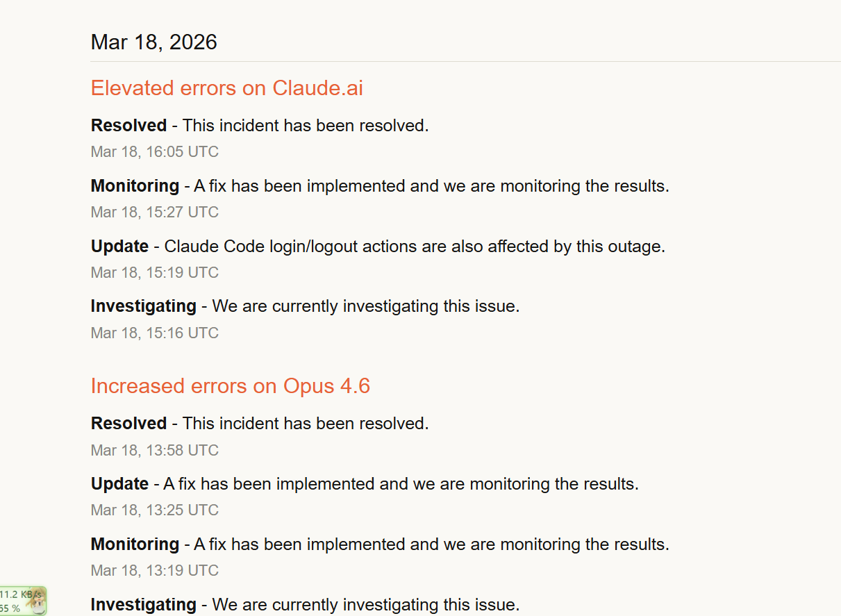Click the Monitoring status at 15:27 UTC

click(x=135, y=186)
